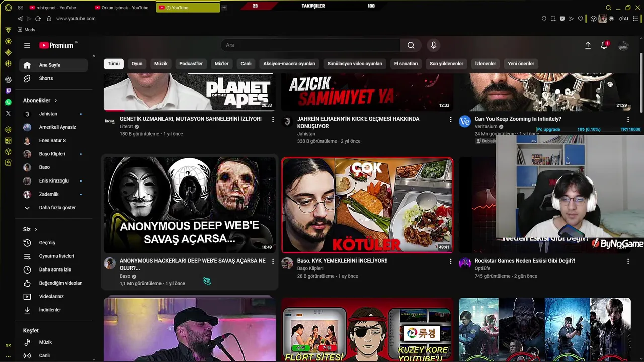Open the YouTube account avatar menu
The height and width of the screenshot is (362, 644).
point(623,45)
